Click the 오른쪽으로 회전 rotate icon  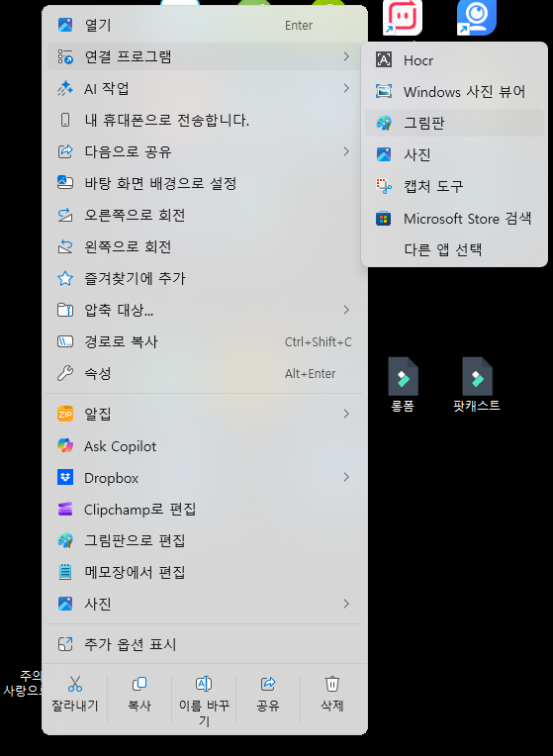tap(65, 215)
